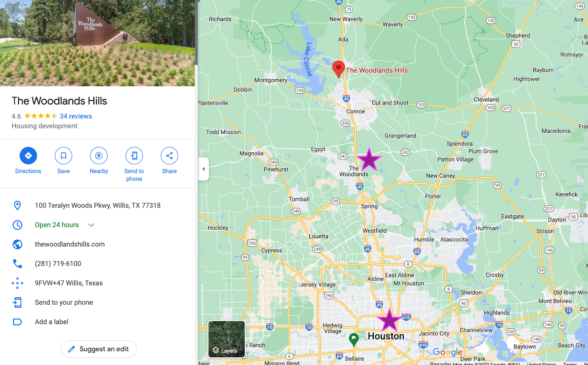Image resolution: width=588 pixels, height=365 pixels.
Task: Click the side panel scrollbar
Action: pyautogui.click(x=196, y=33)
